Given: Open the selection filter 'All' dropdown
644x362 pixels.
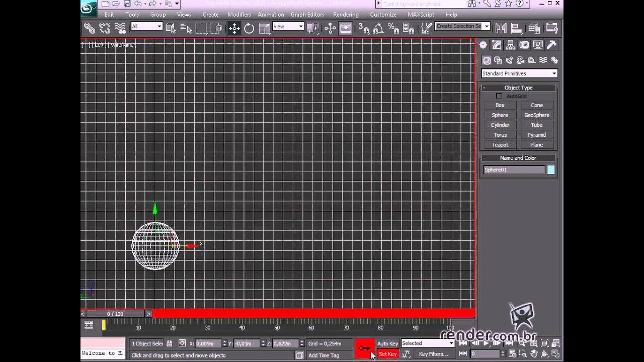Looking at the screenshot, I should [x=146, y=26].
